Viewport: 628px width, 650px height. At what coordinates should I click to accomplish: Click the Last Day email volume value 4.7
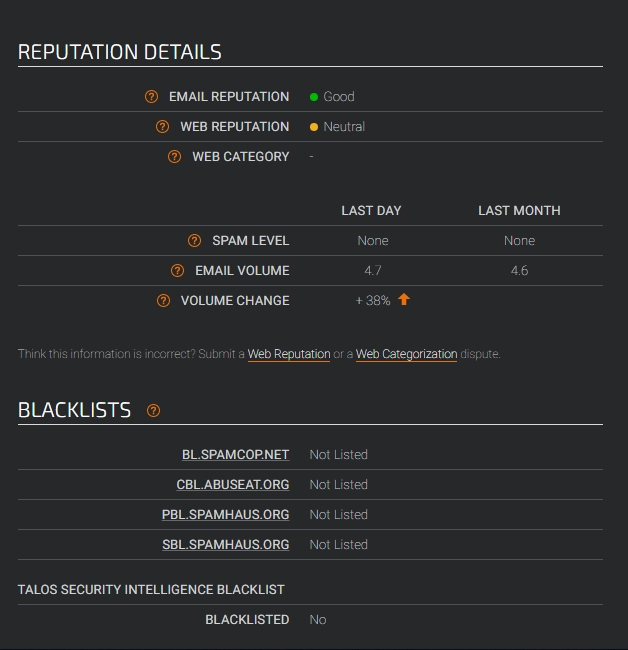(x=373, y=271)
